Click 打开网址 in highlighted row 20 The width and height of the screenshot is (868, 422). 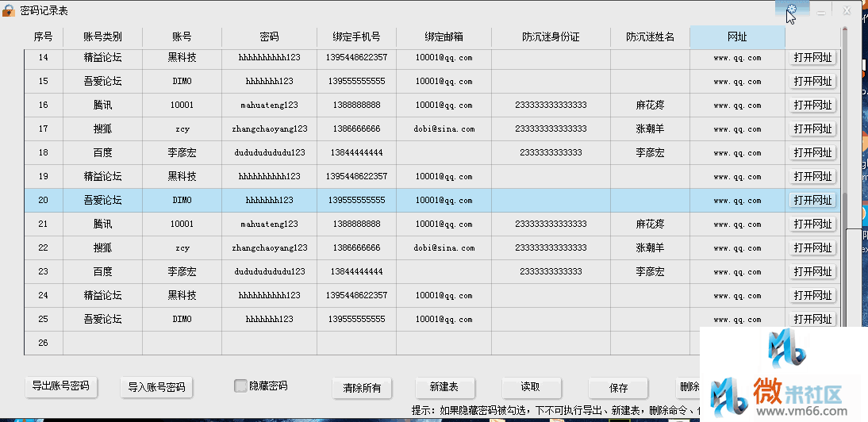pos(812,200)
